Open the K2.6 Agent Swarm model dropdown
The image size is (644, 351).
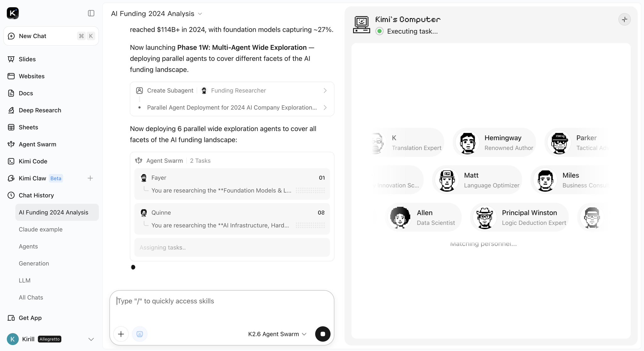(x=277, y=334)
